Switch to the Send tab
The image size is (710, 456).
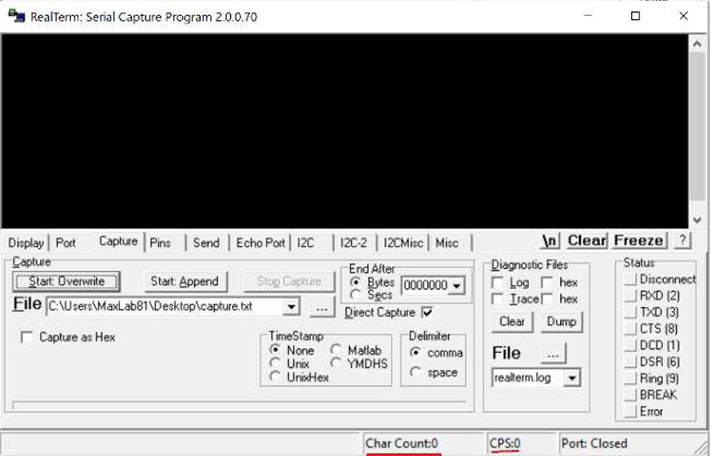coord(206,243)
